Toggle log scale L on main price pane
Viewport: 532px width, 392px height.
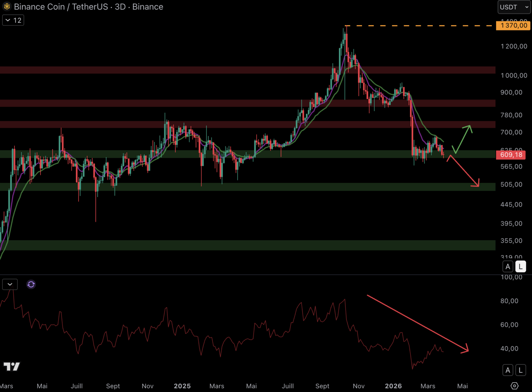(x=521, y=267)
